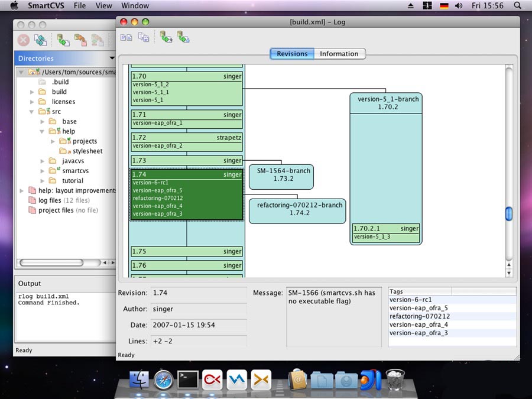The width and height of the screenshot is (532, 399).
Task: Open the Directories panel dropdown arrow
Action: coord(112,59)
